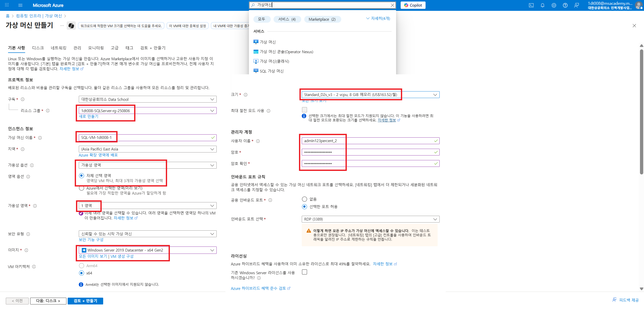644x310 pixels.
Task: Click the help question mark icon
Action: click(565, 5)
